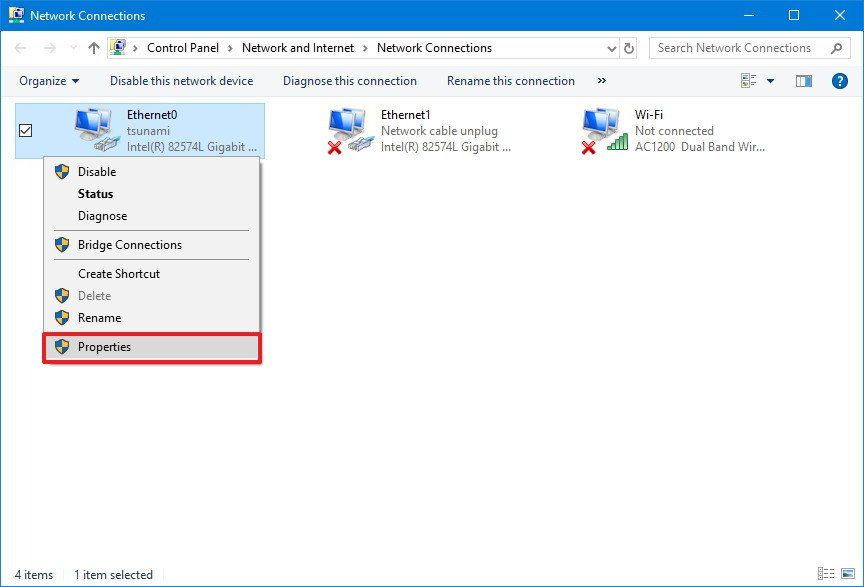
Task: Click the refresh icon in address bar
Action: [x=630, y=47]
